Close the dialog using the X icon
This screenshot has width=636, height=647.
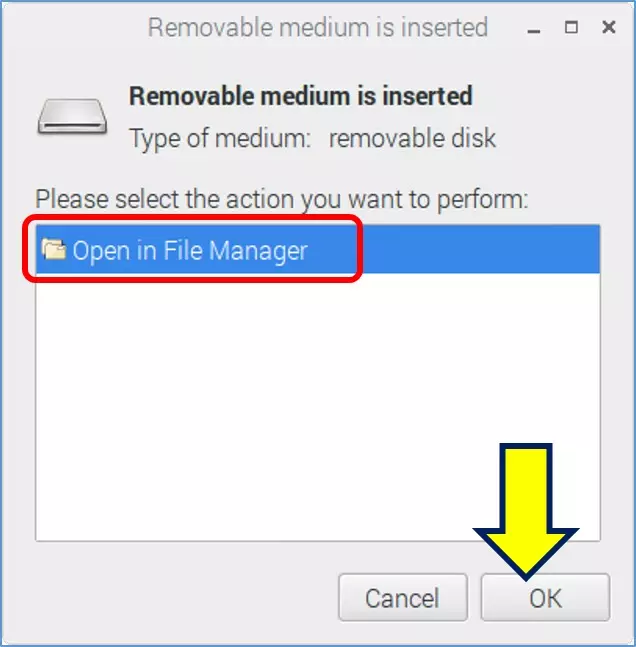point(609,28)
